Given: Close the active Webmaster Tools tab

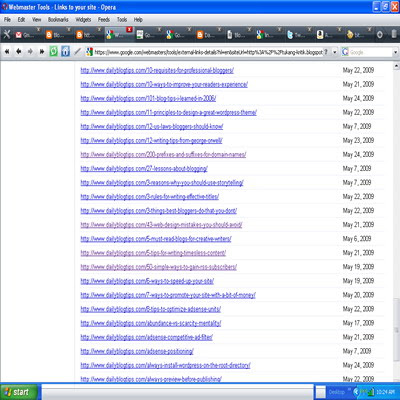Looking at the screenshot, I should point(129,30).
